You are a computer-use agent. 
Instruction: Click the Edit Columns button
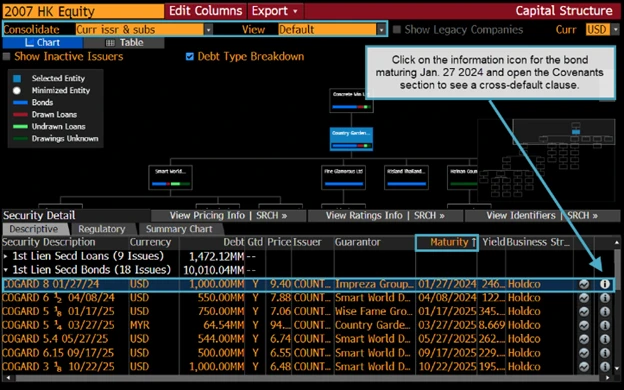coord(206,11)
